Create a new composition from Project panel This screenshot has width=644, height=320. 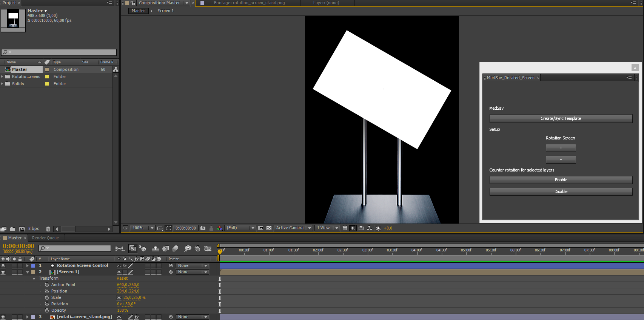point(22,229)
